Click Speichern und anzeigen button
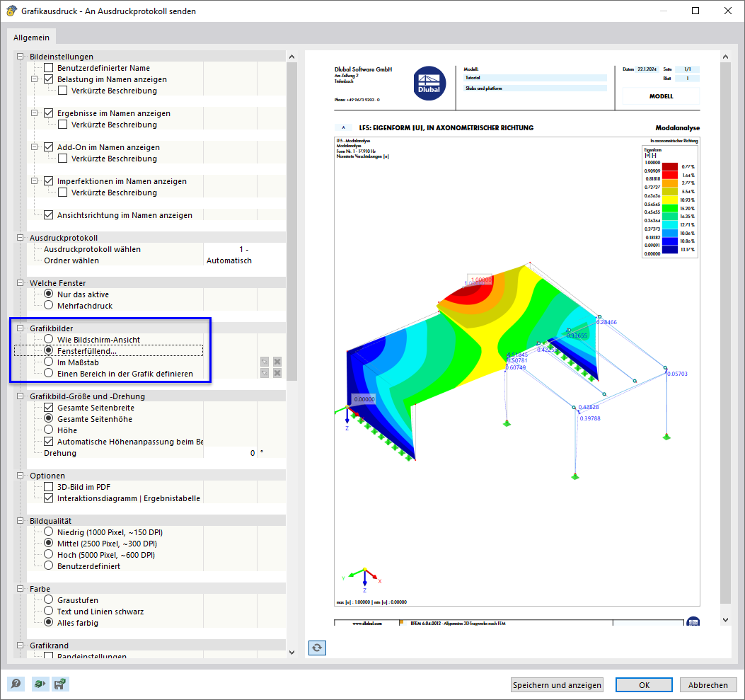 click(557, 685)
